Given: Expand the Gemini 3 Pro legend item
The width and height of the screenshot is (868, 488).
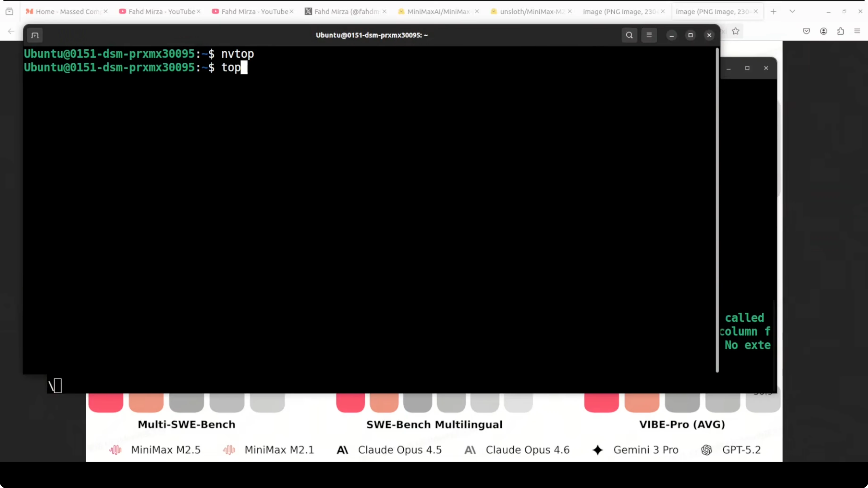Looking at the screenshot, I should pyautogui.click(x=637, y=450).
